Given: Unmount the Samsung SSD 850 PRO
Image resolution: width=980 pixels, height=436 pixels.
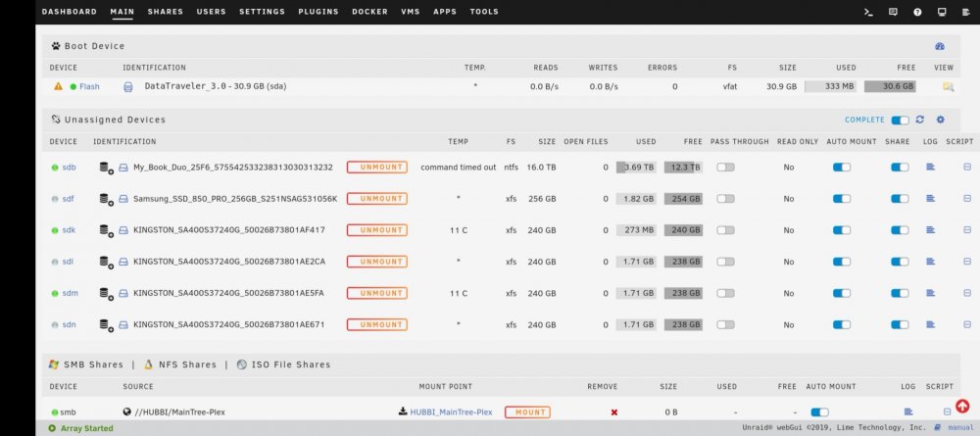Looking at the screenshot, I should (377, 199).
